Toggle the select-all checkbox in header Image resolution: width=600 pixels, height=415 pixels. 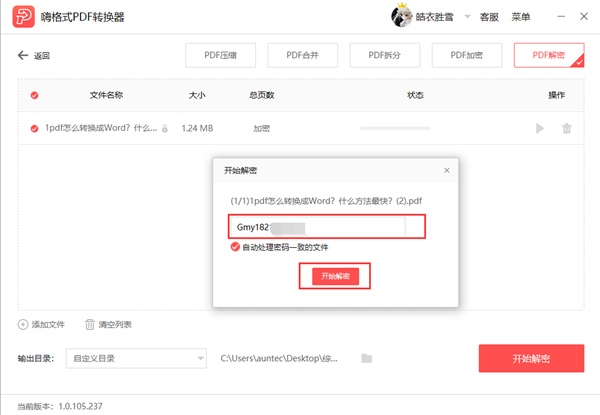[35, 95]
